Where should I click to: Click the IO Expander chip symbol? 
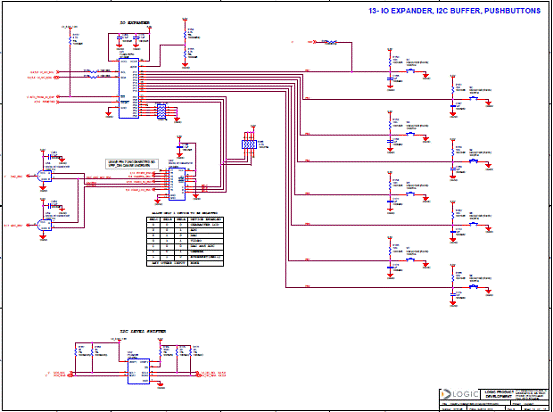click(129, 89)
